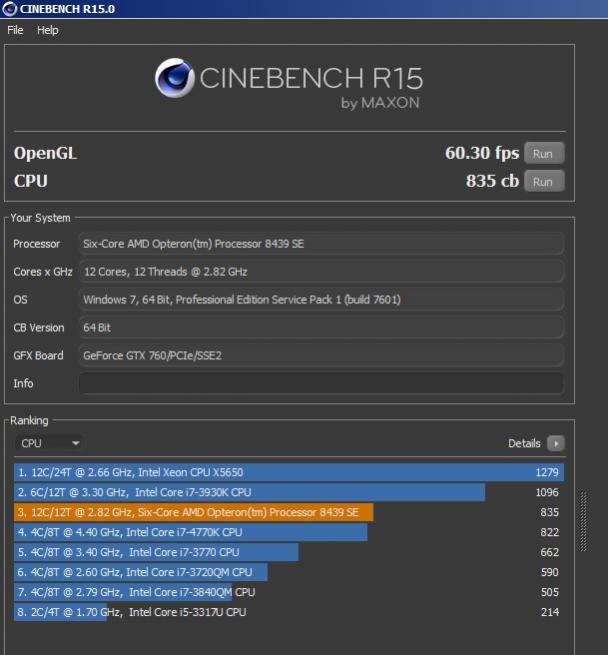The image size is (608, 655).
Task: Select ranking row Intel Core i7-3930K
Action: tap(289, 492)
